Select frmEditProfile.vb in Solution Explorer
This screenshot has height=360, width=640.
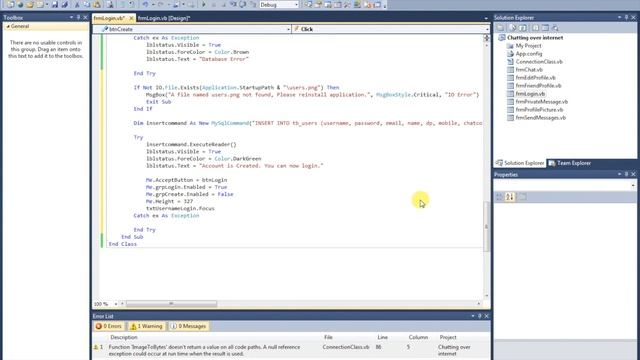pyautogui.click(x=535, y=78)
